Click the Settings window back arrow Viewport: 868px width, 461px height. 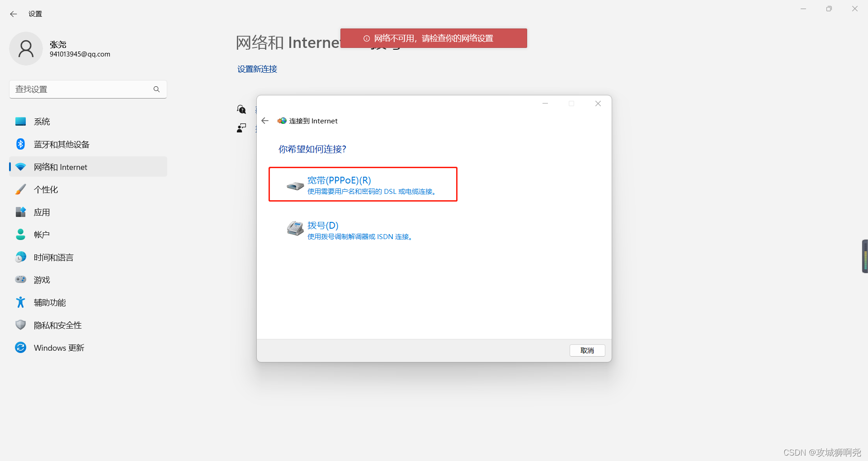[14, 14]
